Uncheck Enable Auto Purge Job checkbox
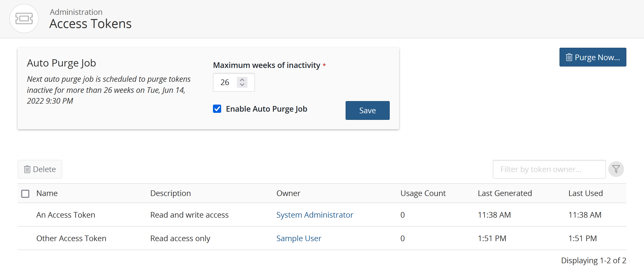This screenshot has width=644, height=267. 217,109
